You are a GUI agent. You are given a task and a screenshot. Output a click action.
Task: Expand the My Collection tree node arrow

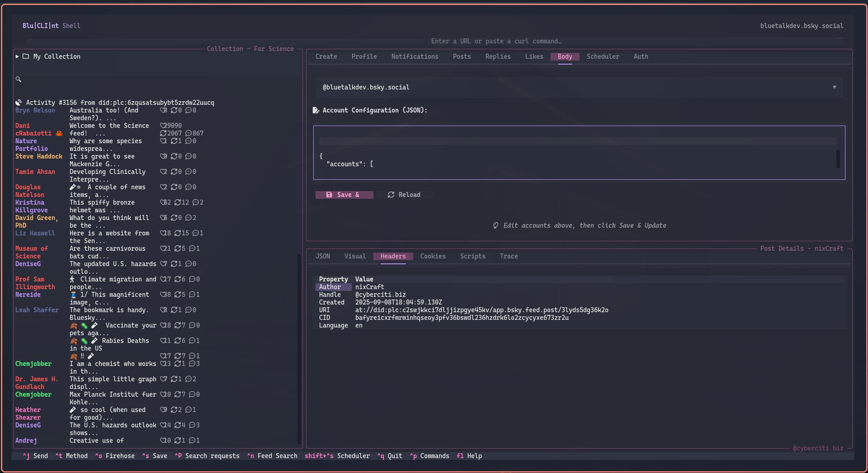coord(17,56)
